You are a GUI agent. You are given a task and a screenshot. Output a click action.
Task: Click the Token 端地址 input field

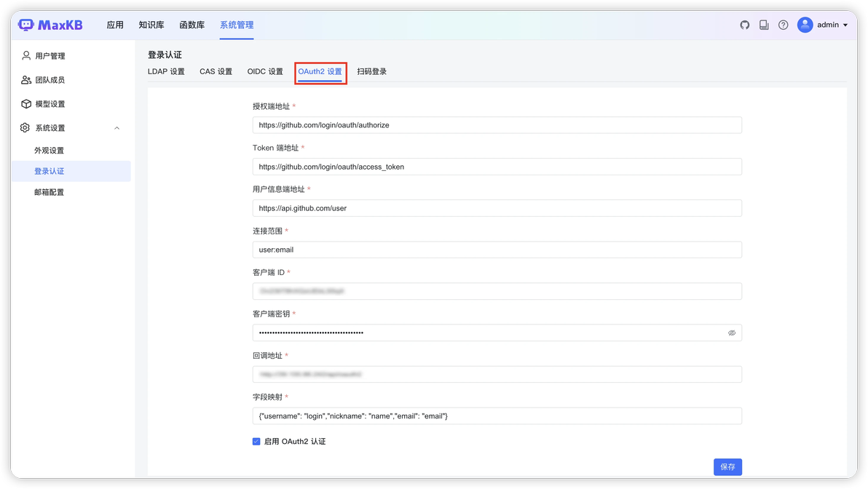(497, 167)
